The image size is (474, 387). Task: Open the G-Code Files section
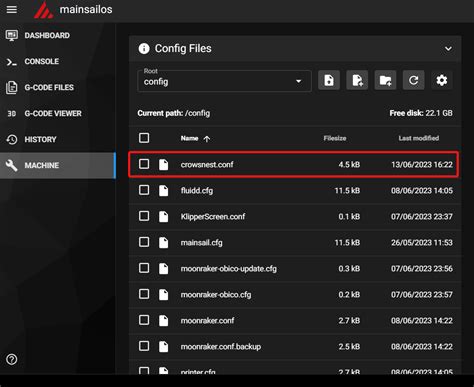coord(49,87)
